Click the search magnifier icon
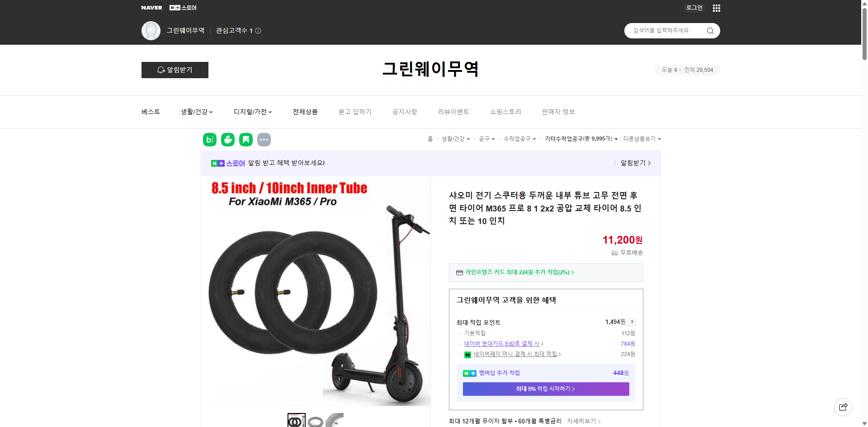This screenshot has width=868, height=427. [x=710, y=31]
